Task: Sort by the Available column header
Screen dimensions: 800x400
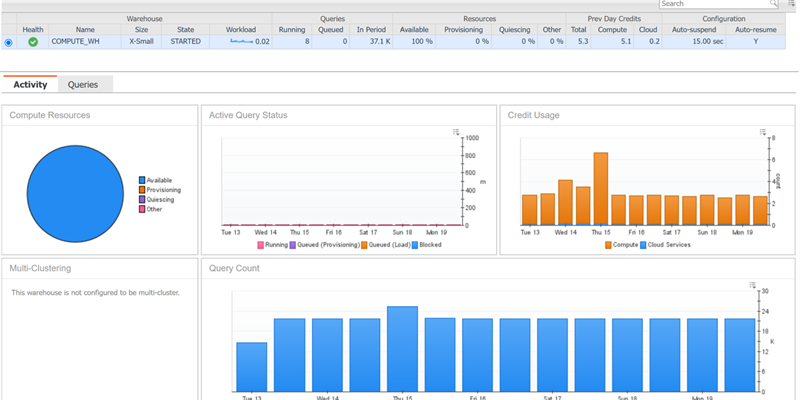Action: click(414, 30)
